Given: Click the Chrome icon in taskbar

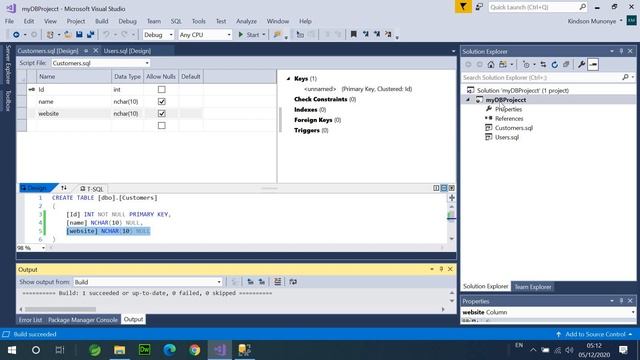Looking at the screenshot, I should [194, 350].
